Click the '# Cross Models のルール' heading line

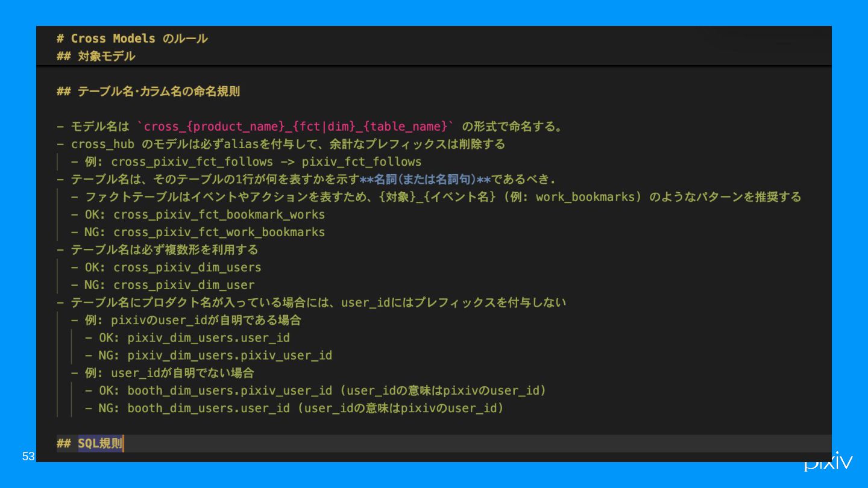coord(132,39)
